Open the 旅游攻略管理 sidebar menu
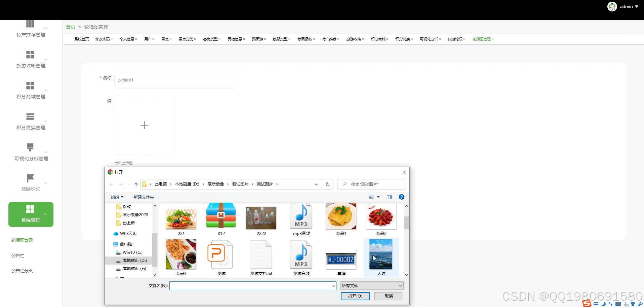Image resolution: width=644 pixels, height=307 pixels. (31, 59)
